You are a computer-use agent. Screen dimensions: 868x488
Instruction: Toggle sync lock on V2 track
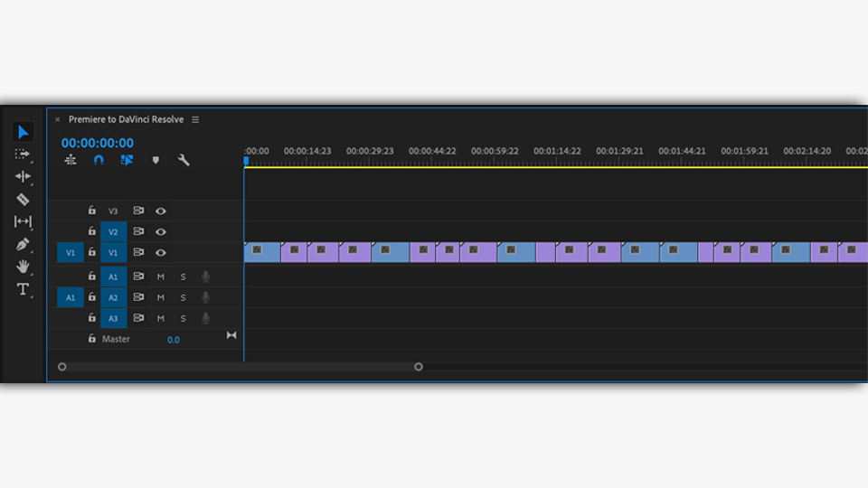(x=138, y=231)
